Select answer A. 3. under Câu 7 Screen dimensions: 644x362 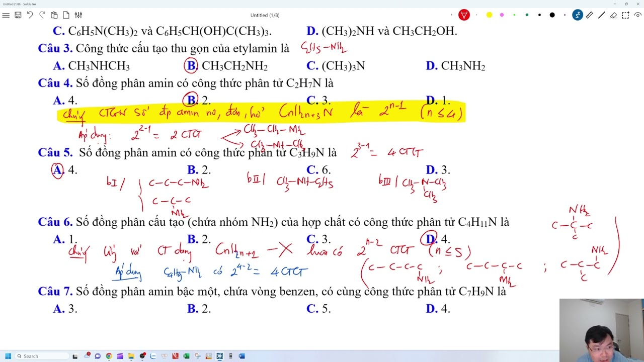coord(65,309)
